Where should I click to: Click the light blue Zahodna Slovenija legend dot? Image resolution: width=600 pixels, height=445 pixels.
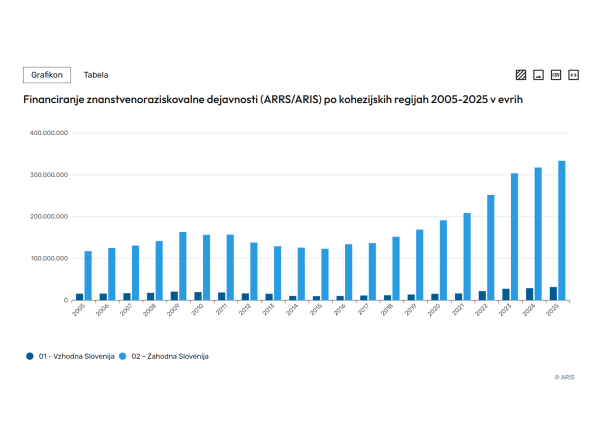[x=123, y=356]
